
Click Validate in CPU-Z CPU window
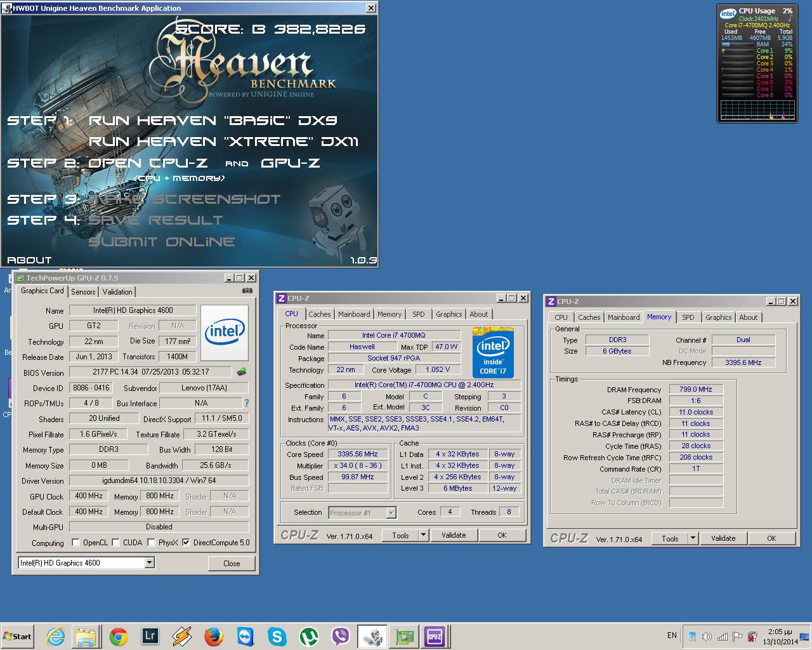coord(454,535)
